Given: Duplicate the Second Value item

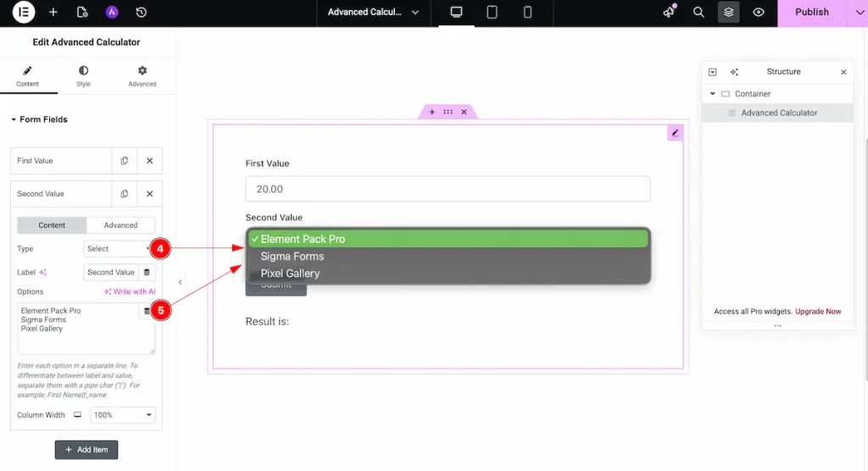Looking at the screenshot, I should pos(124,194).
